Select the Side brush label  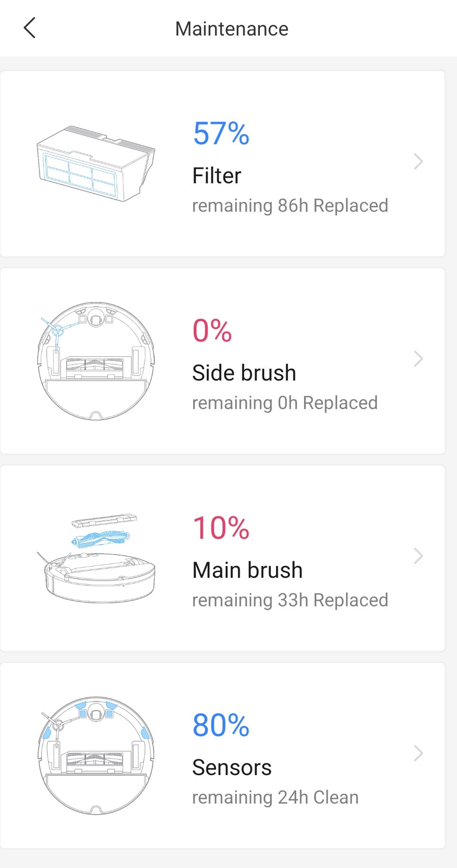coord(244,373)
